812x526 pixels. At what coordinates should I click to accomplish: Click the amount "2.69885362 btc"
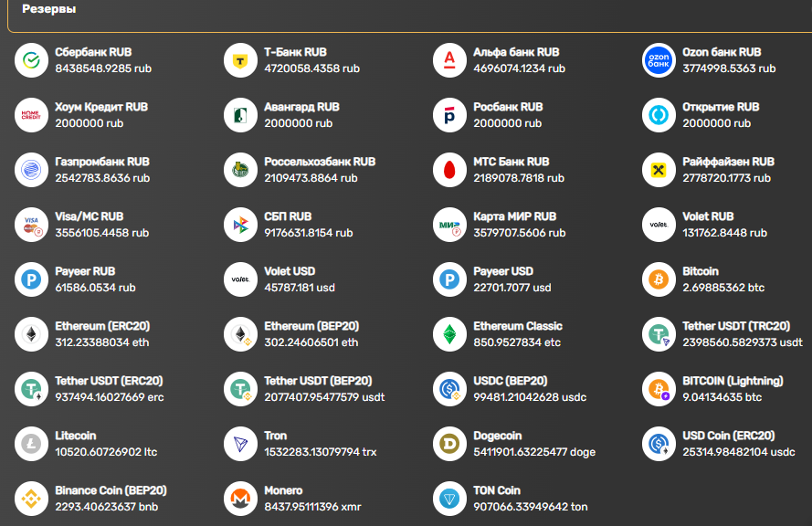(x=723, y=288)
